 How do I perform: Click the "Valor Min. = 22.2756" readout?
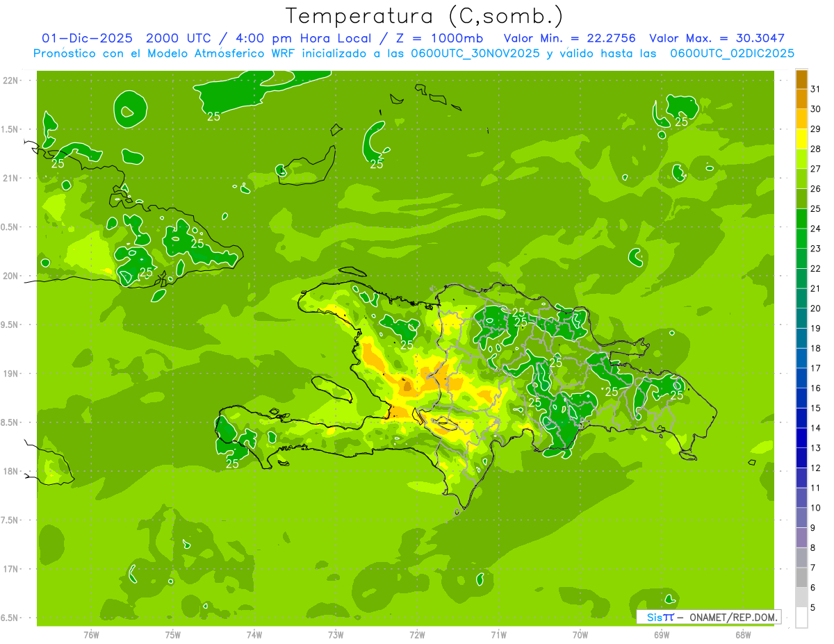pyautogui.click(x=569, y=38)
